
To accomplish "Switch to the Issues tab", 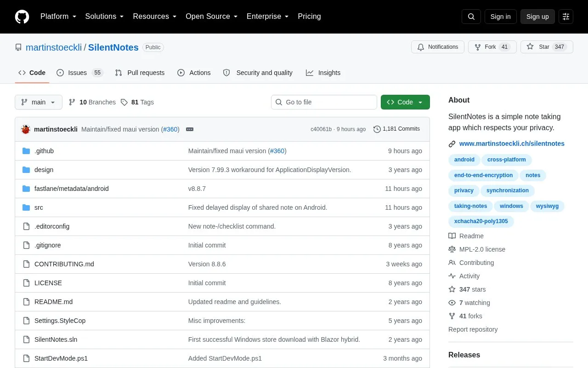I will (x=80, y=73).
